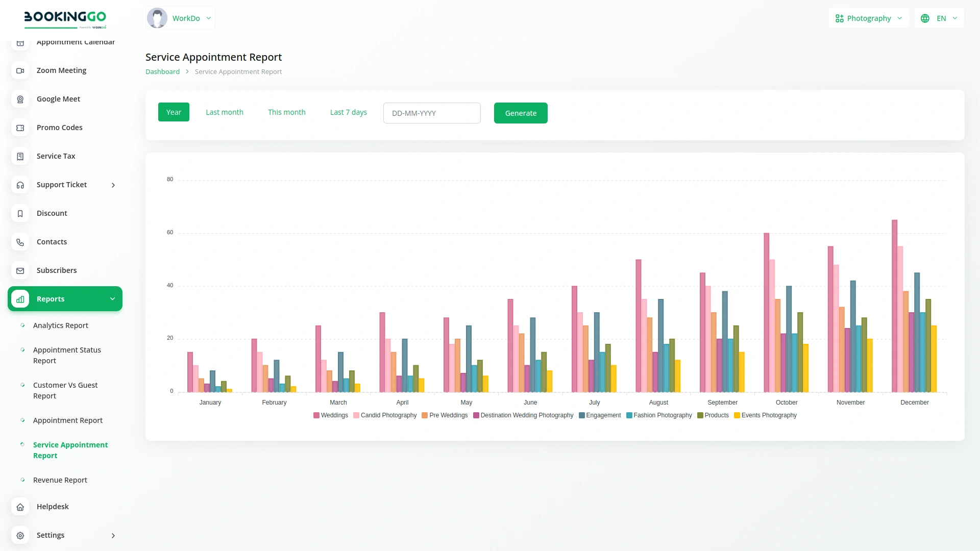Viewport: 980px width, 551px height.
Task: Toggle Candid Photography's pink legend swatch
Action: point(356,415)
